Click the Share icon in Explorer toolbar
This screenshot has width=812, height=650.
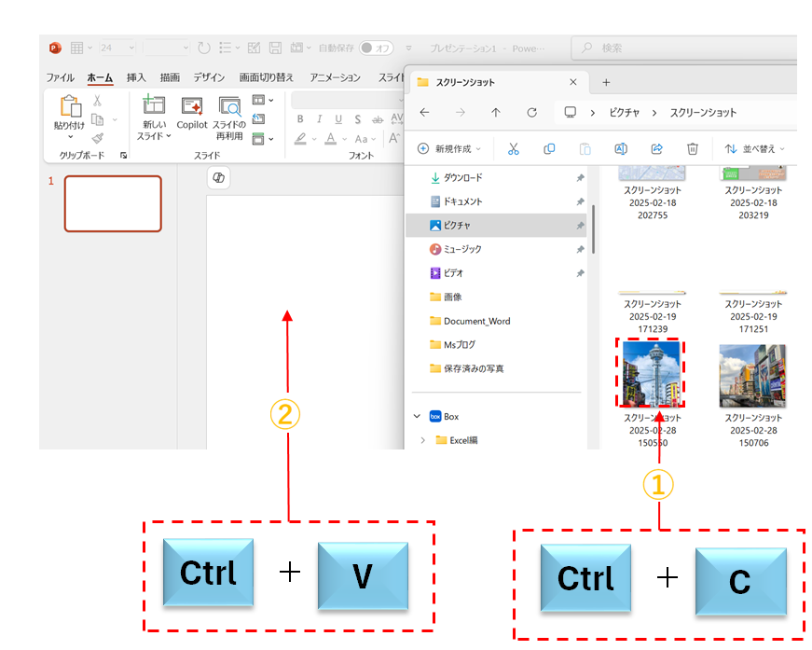click(656, 148)
